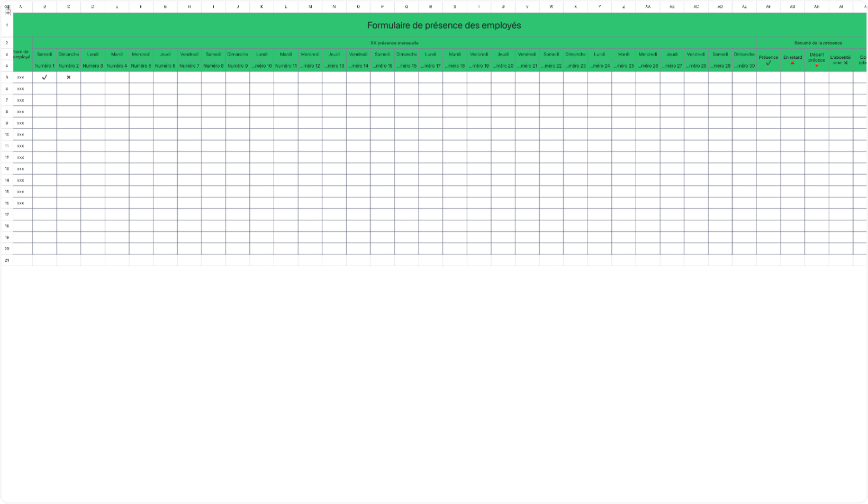Screen dimensions: 868x504
Task: Select column M header
Action: [310, 7]
